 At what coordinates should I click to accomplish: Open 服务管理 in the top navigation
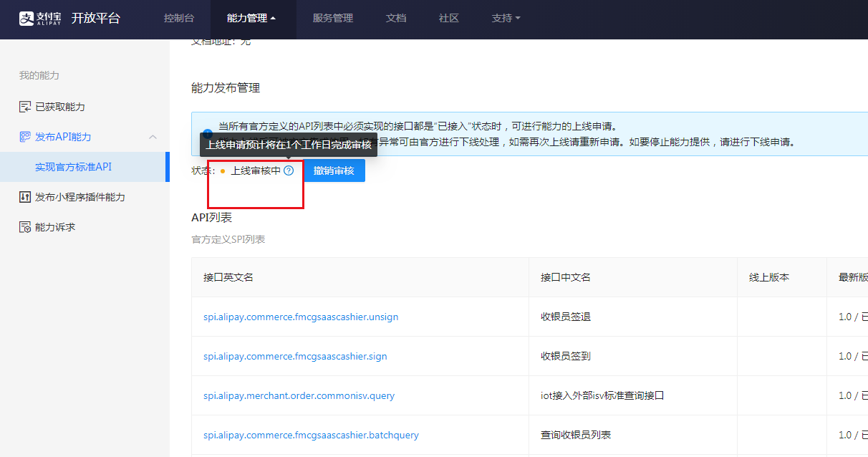332,19
